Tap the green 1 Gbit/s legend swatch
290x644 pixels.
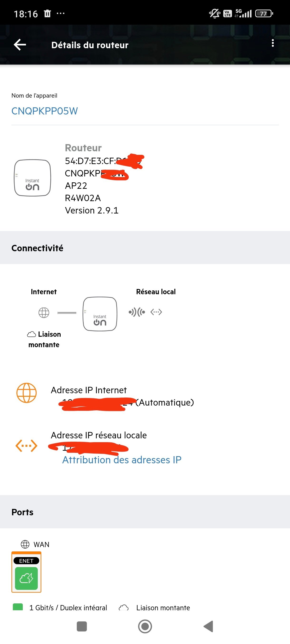18,607
